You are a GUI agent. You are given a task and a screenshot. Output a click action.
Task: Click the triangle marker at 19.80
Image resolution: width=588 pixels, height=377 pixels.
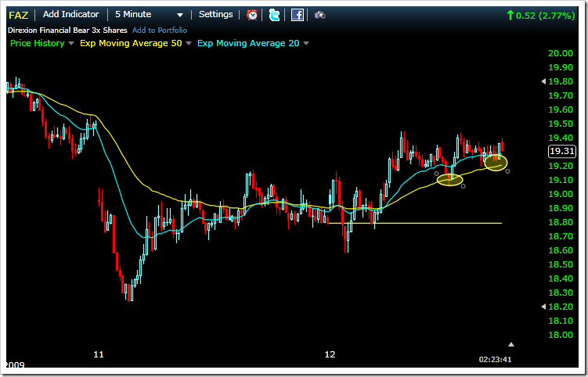(x=543, y=81)
